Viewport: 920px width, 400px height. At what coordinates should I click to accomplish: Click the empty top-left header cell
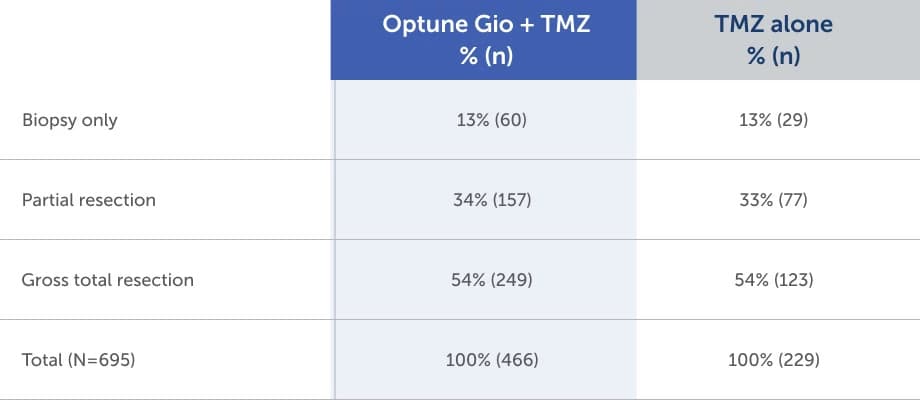(x=165, y=40)
